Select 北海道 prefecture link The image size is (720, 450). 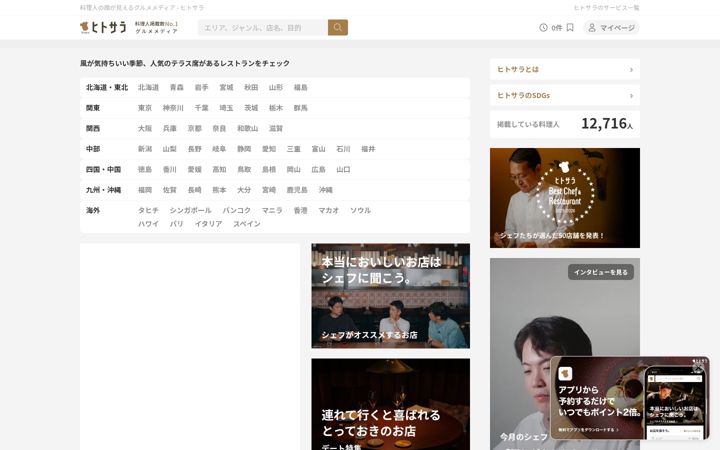coord(148,87)
